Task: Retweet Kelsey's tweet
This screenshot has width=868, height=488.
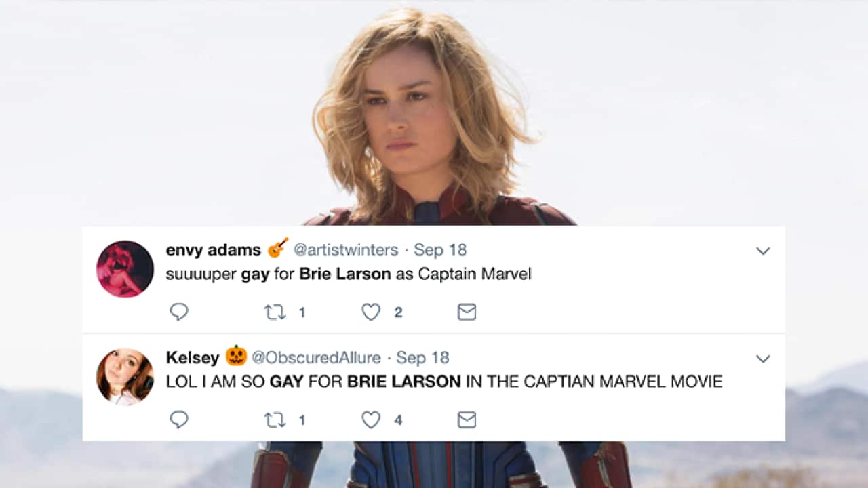Action: 275,420
